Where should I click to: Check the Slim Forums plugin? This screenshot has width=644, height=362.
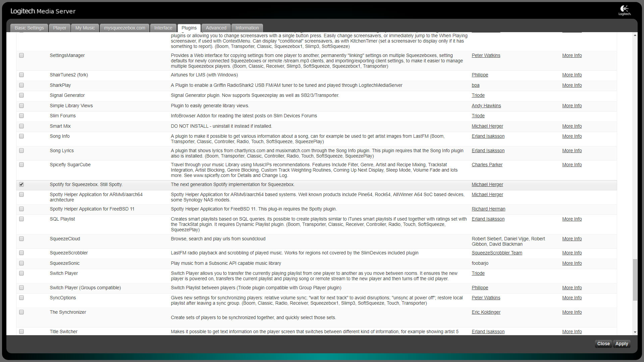coord(21,116)
